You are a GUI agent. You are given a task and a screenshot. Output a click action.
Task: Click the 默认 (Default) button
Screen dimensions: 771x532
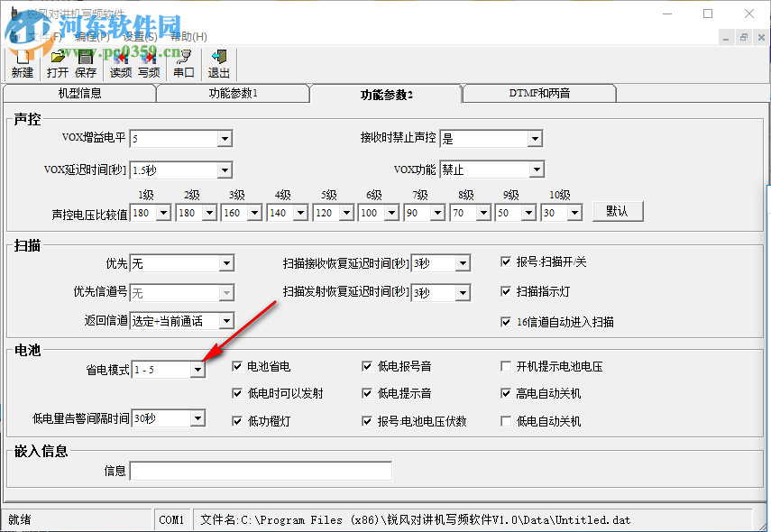[x=618, y=211]
